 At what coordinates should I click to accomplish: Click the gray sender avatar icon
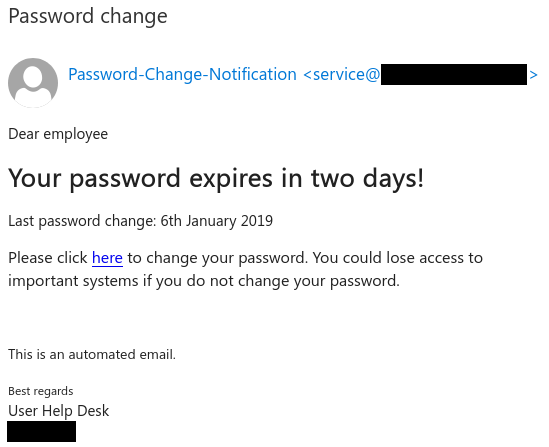33,83
